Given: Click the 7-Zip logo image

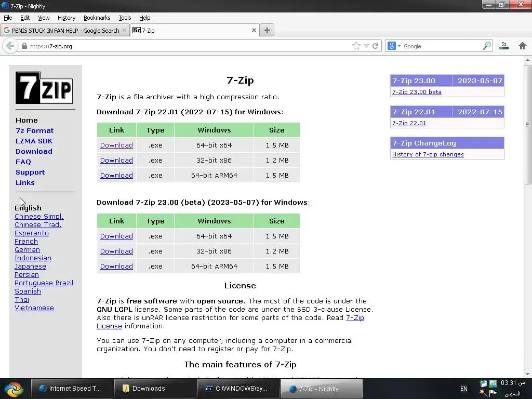Looking at the screenshot, I should [44, 88].
